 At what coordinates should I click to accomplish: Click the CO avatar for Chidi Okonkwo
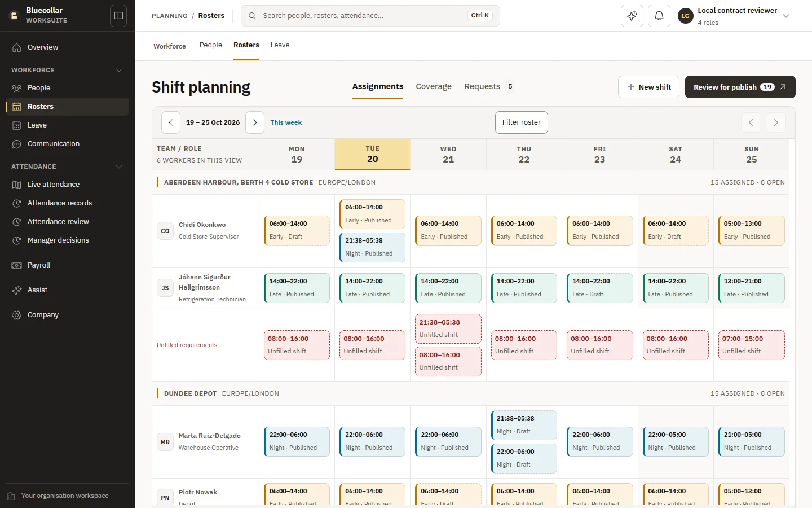[165, 231]
